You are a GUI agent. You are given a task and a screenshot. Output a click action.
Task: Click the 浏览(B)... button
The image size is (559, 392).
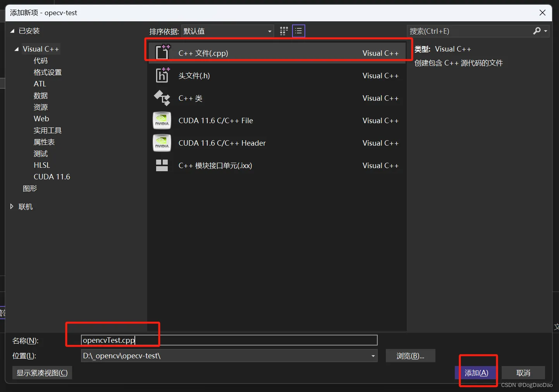point(411,356)
